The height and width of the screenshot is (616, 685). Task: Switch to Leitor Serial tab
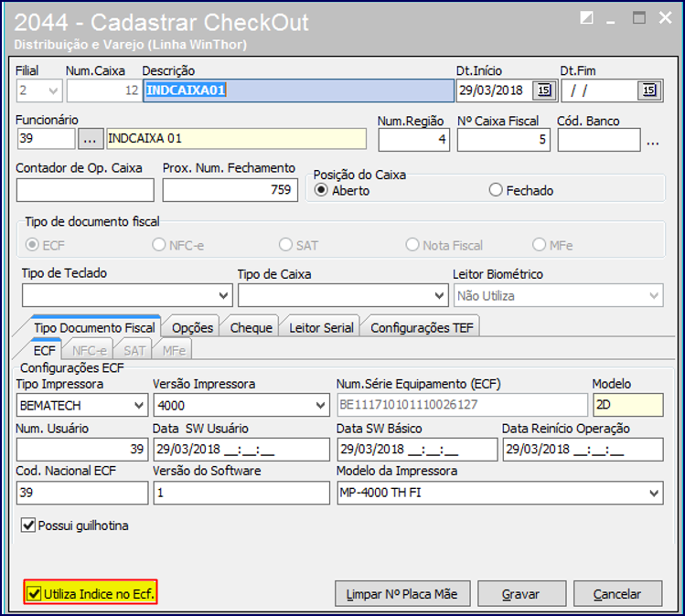point(321,327)
